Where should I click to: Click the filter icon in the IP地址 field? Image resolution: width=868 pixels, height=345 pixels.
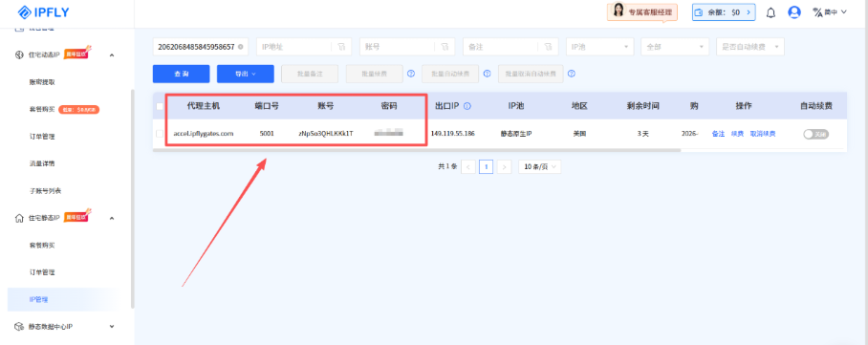coord(341,47)
